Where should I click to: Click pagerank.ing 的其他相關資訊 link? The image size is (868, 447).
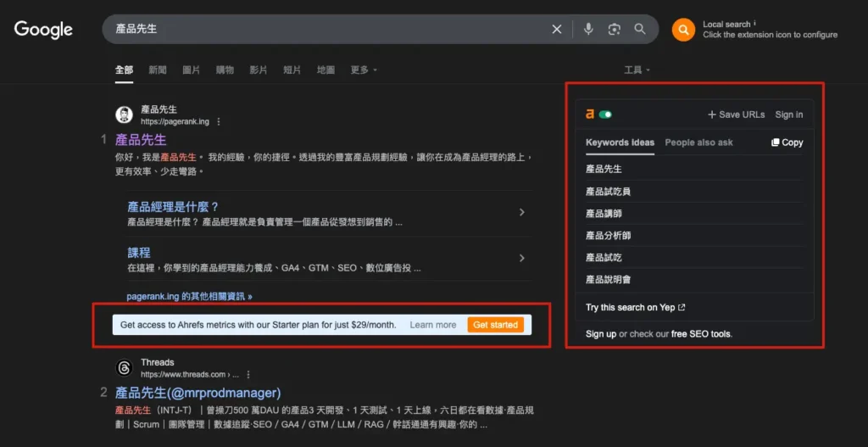189,296
